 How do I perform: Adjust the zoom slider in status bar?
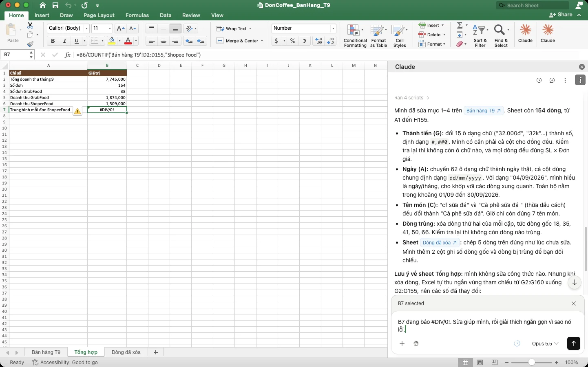tap(531, 363)
